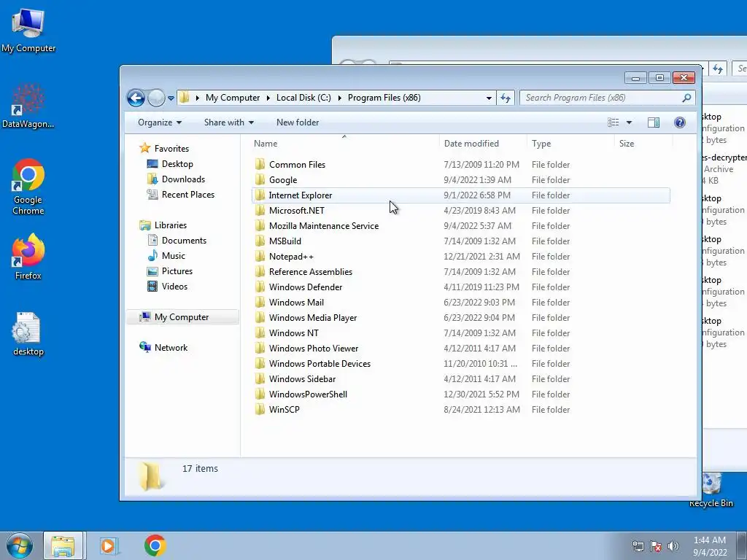Select the Common Files folder icon
Screen dimensions: 747x560
click(x=260, y=164)
